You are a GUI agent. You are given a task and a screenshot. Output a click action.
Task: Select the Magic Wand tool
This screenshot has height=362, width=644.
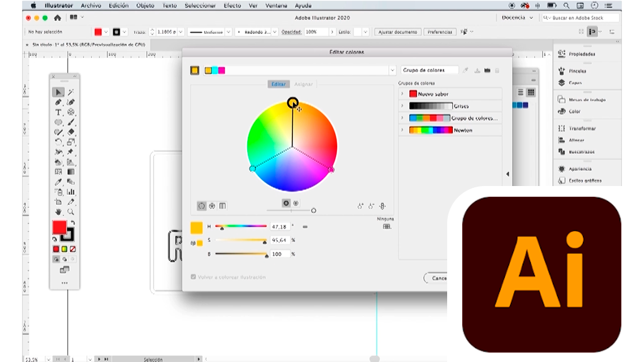click(x=71, y=92)
